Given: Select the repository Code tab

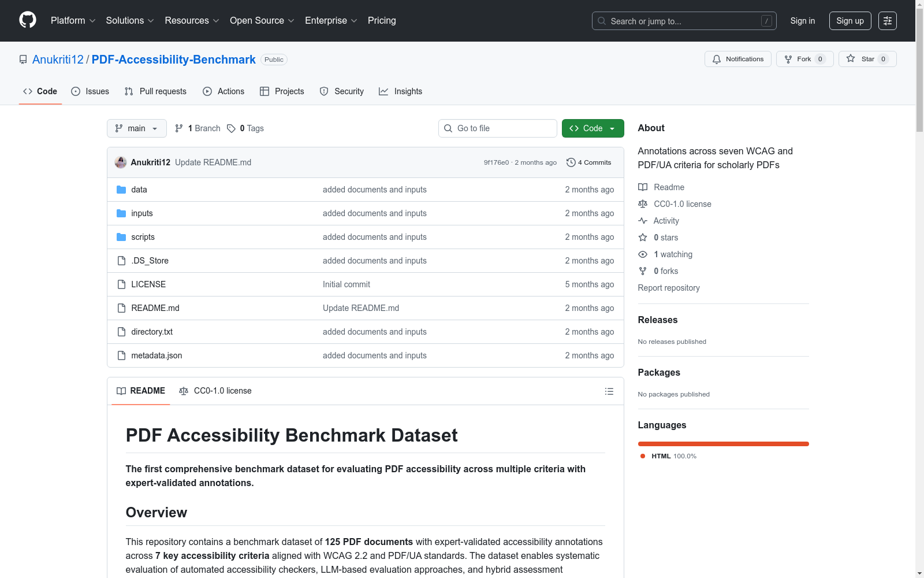Looking at the screenshot, I should click(40, 91).
